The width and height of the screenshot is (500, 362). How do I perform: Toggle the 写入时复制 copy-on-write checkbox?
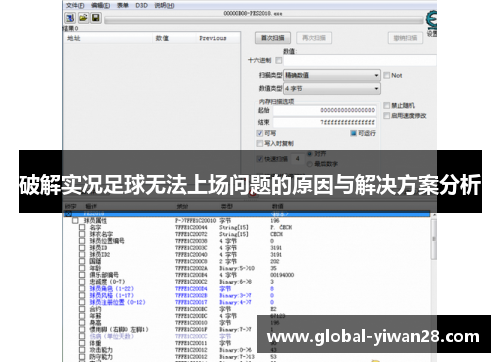point(260,143)
